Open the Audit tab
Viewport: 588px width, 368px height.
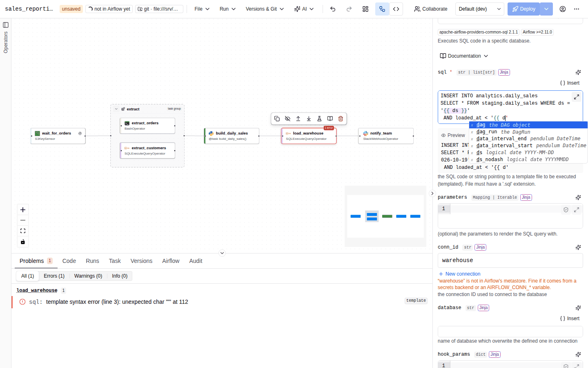tap(196, 261)
